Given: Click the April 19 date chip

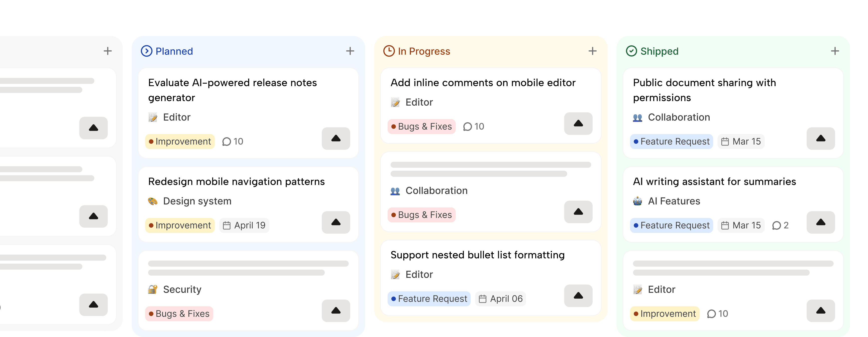Looking at the screenshot, I should (244, 225).
